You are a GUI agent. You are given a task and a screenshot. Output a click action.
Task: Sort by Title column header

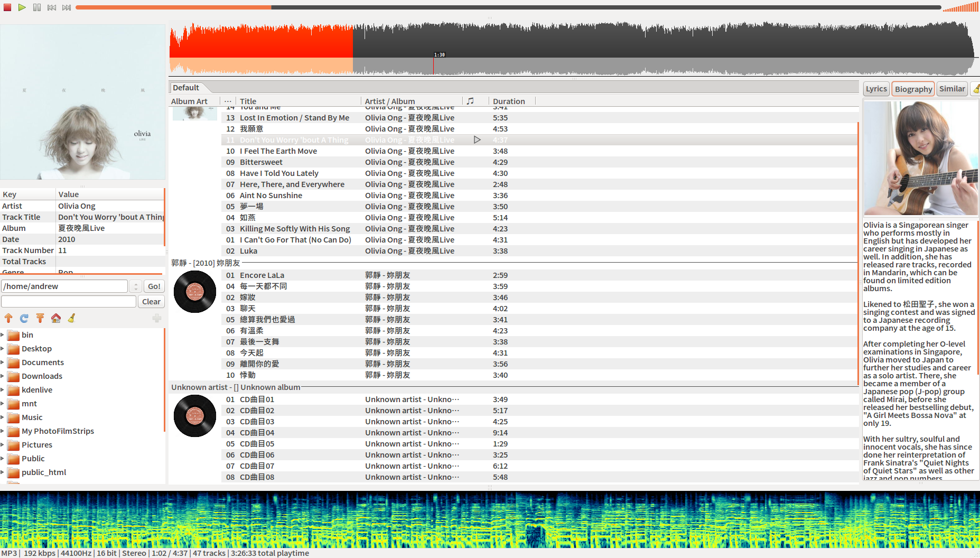point(298,101)
